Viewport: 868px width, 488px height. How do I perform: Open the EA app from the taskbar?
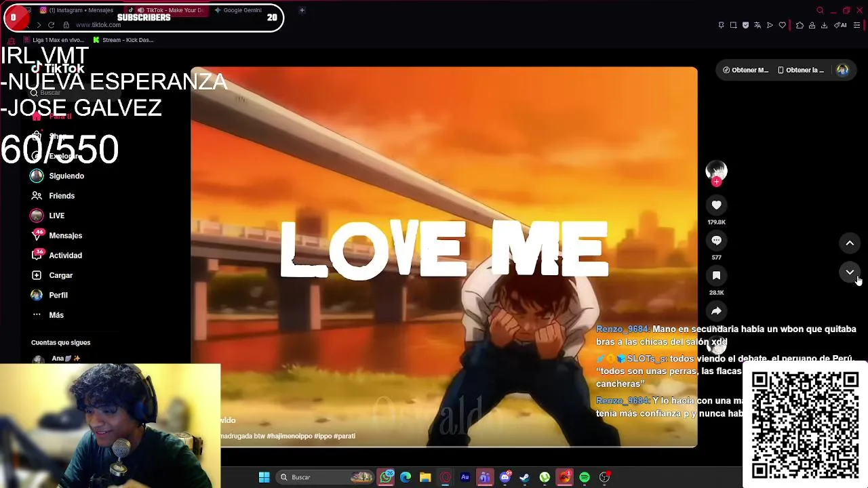point(564,477)
